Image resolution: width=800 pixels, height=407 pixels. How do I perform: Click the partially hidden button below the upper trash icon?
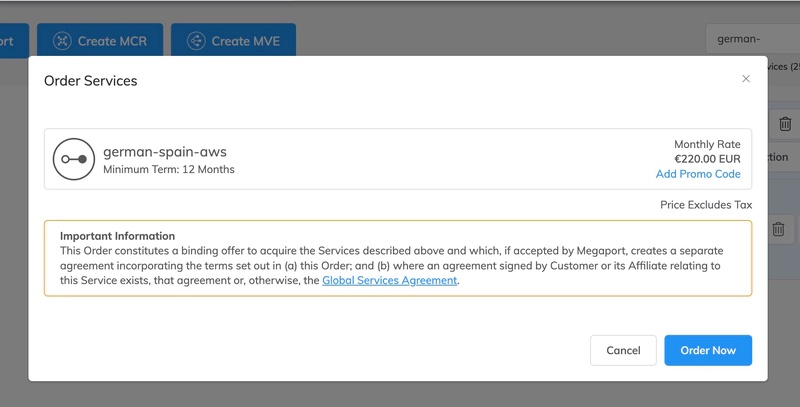(x=778, y=157)
